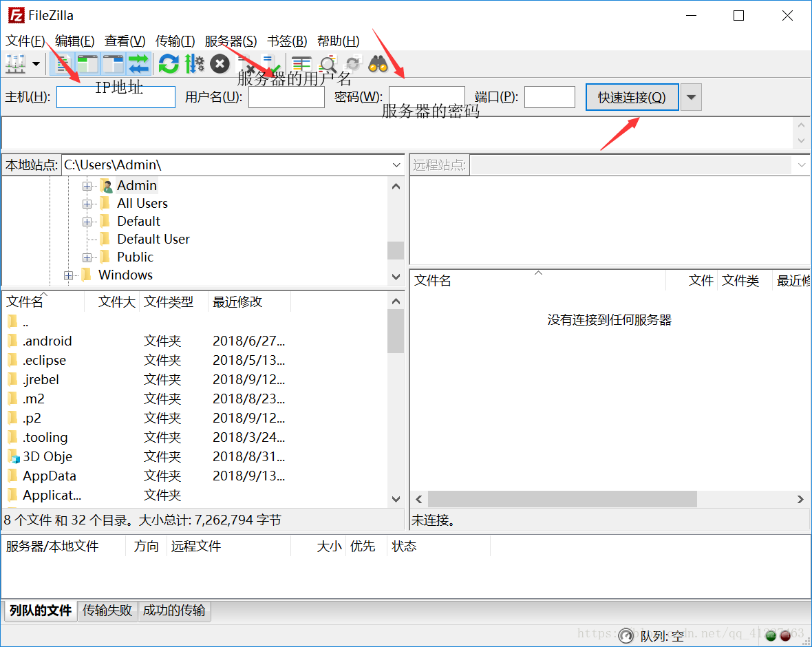Viewport: 812px width, 647px height.
Task: Open the quick connect history dropdown
Action: 691,97
